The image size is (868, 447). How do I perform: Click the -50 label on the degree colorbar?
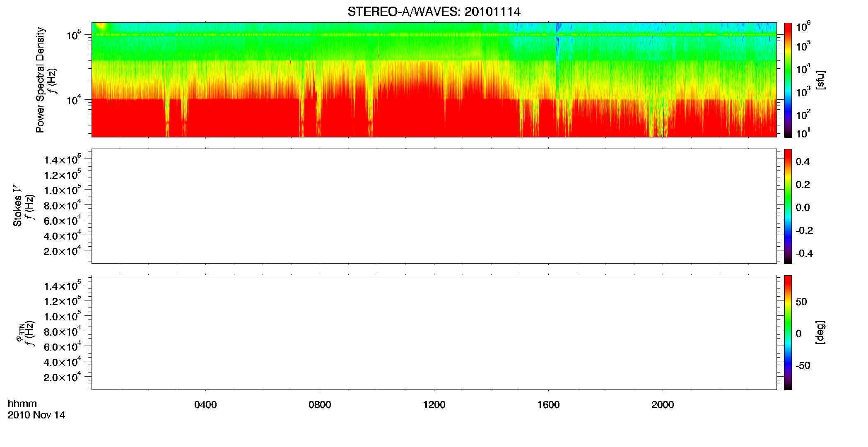tap(803, 365)
